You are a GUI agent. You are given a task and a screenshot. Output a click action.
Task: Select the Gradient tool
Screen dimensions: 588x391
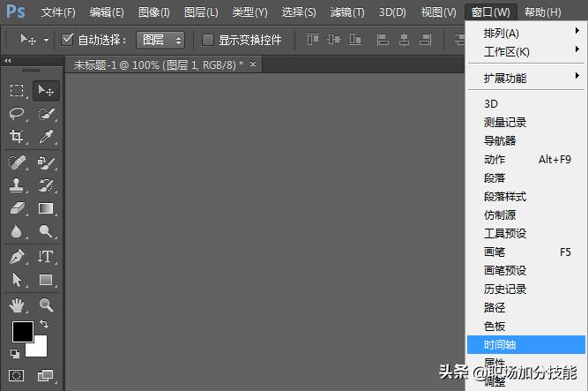[46, 208]
